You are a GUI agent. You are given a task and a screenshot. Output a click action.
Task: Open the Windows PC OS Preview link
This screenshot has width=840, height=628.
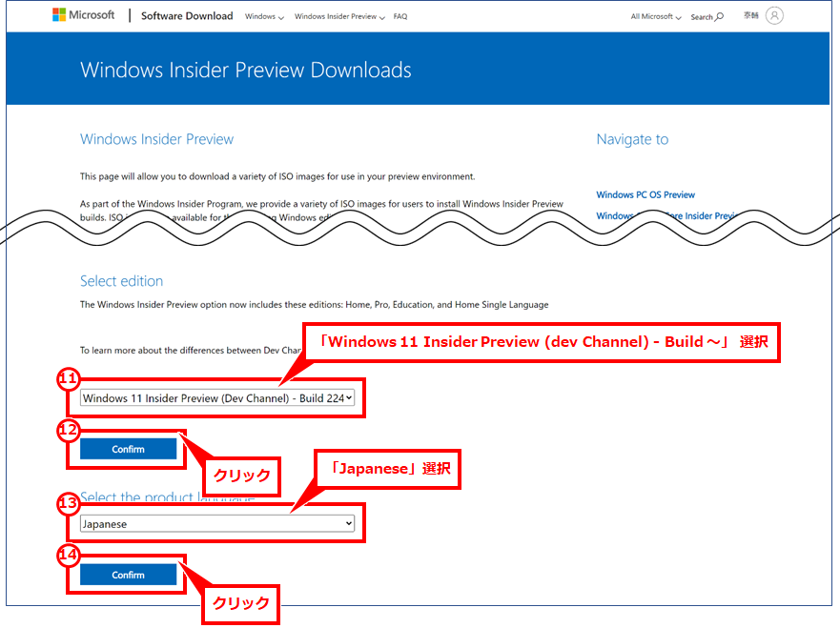(x=645, y=194)
